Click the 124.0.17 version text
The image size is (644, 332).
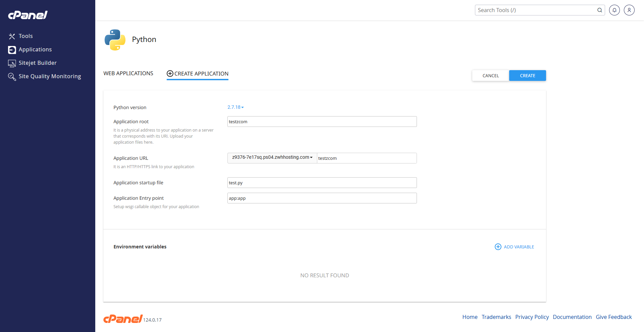click(152, 320)
